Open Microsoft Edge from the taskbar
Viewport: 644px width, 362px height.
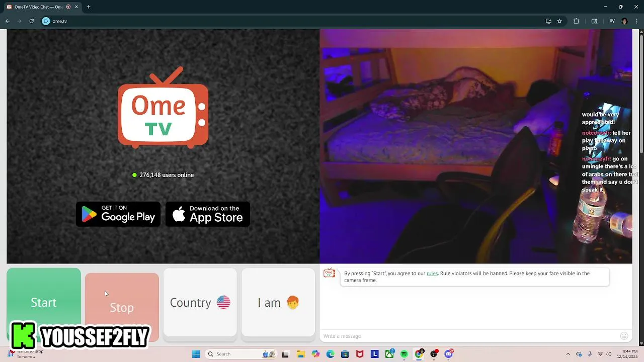tap(330, 354)
